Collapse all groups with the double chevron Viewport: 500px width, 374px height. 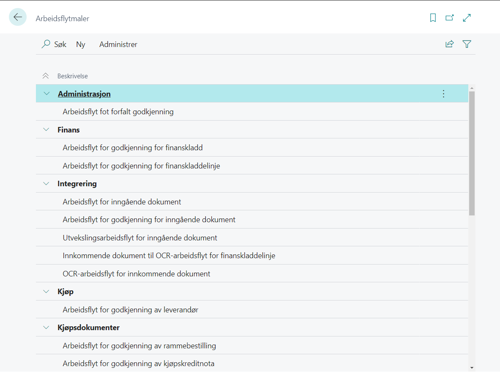(46, 76)
